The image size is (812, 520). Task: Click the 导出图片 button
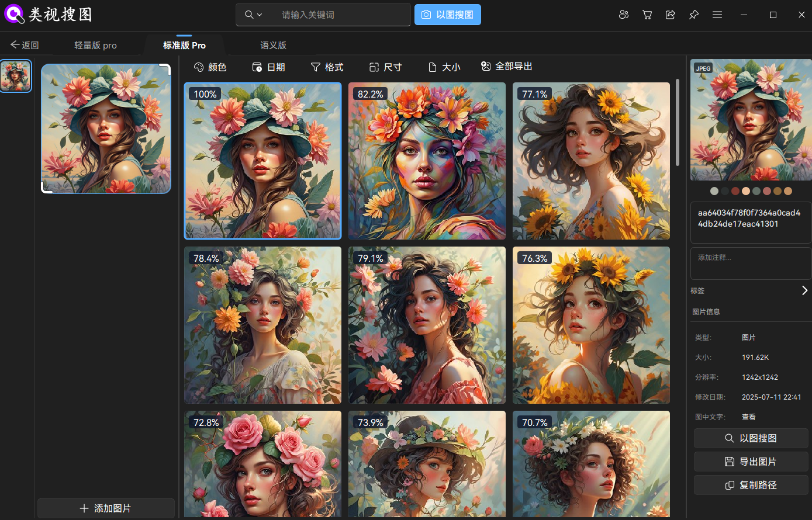[751, 462]
